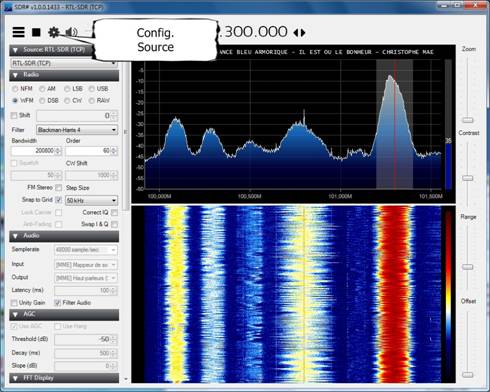
Task: Move the Offset slider handle
Action: pos(468,375)
